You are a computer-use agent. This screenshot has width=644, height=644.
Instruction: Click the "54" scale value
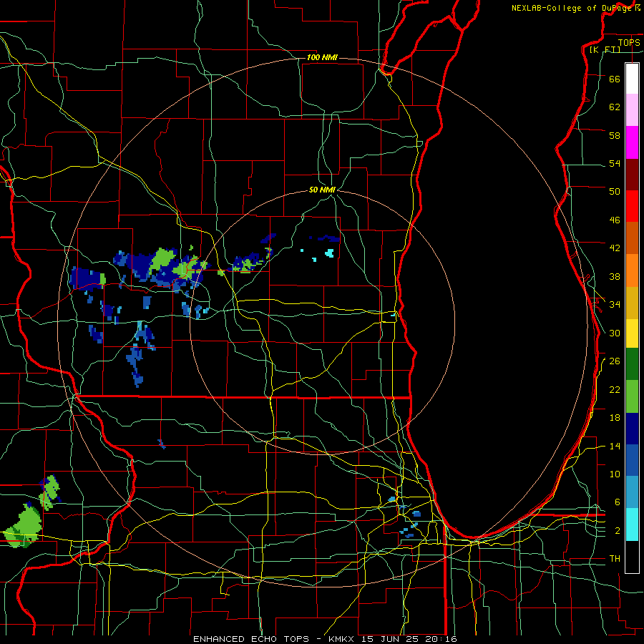pos(615,163)
